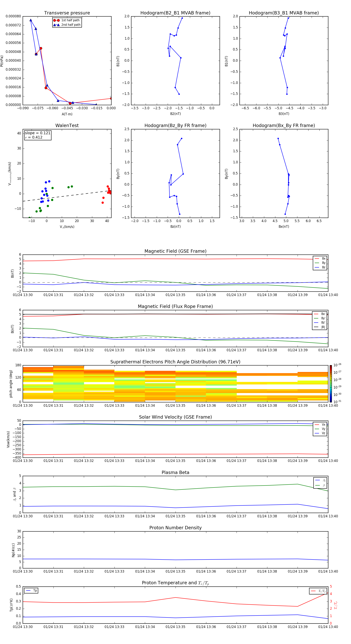Click the By' legend entry in Flux Rope plot
Screen dimensions: 351x644
coord(320,318)
